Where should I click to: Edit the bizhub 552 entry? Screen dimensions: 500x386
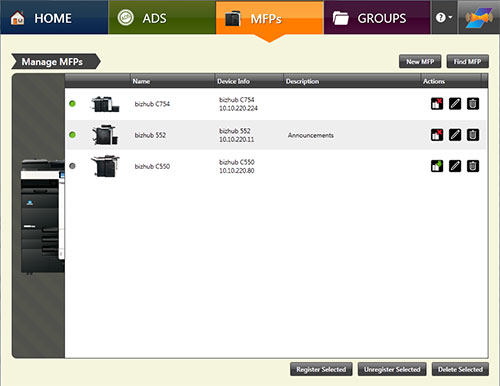click(455, 135)
